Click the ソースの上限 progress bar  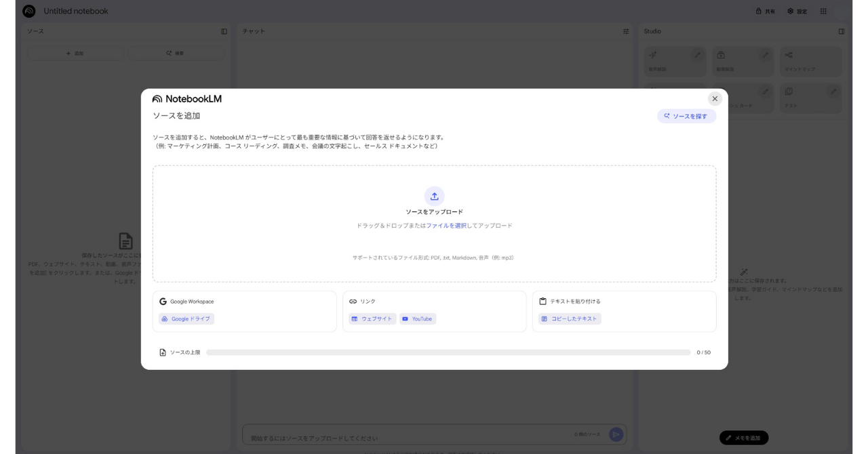(448, 352)
